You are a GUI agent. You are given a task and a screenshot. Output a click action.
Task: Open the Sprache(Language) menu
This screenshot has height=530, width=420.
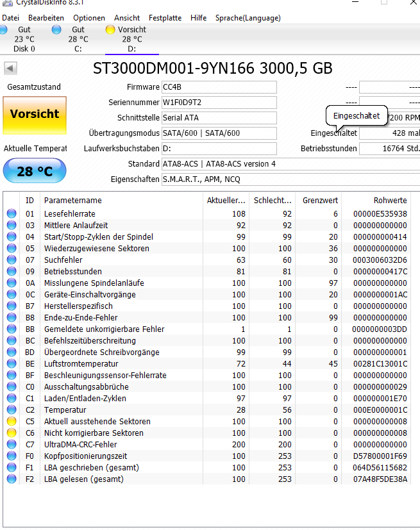tap(248, 18)
